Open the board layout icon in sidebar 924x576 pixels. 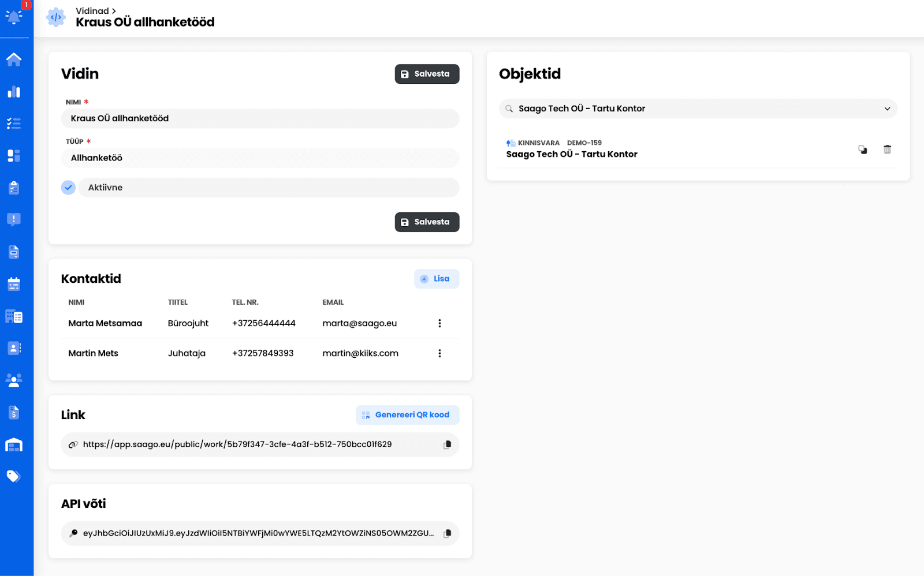click(14, 156)
